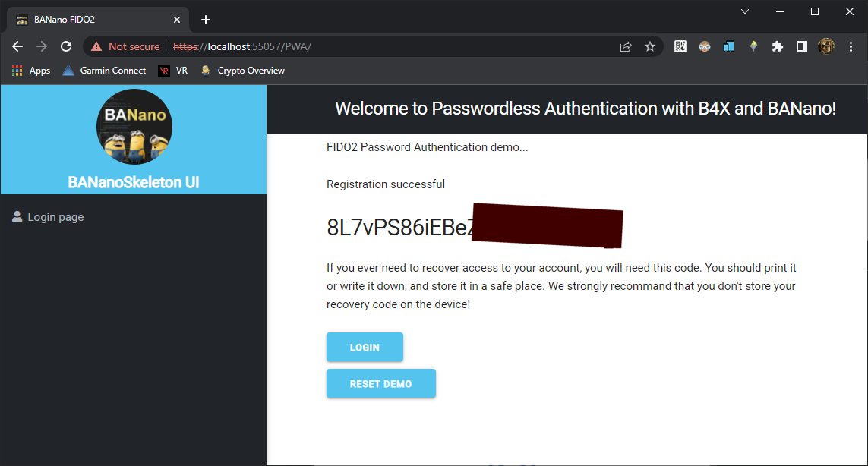Bookmark this page with the star icon
This screenshot has width=868, height=466.
click(x=650, y=46)
